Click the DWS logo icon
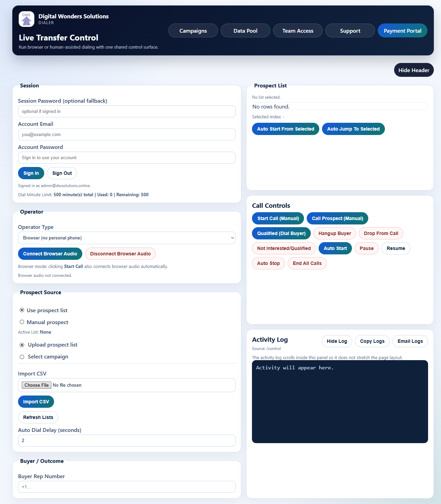This screenshot has width=441, height=504. point(26,19)
